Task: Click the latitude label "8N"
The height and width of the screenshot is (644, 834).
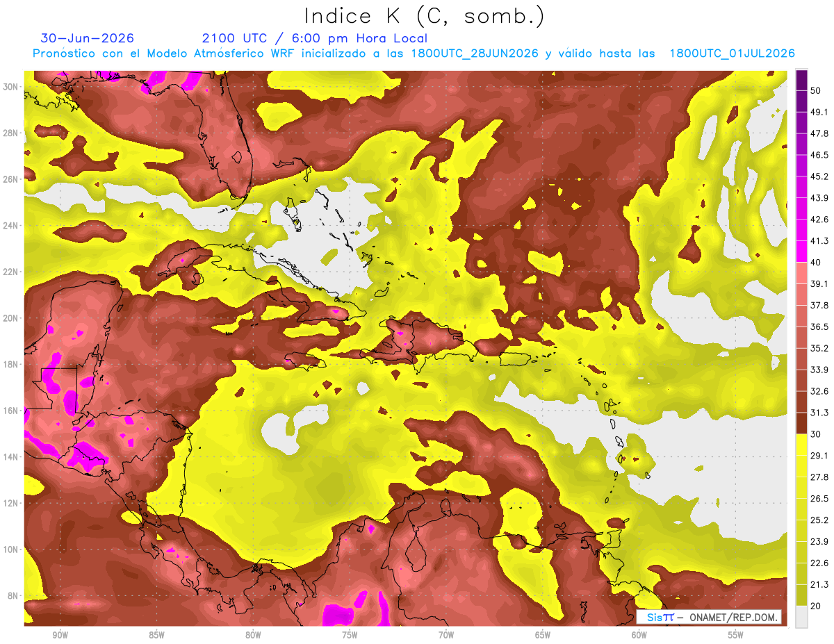Action: point(14,596)
